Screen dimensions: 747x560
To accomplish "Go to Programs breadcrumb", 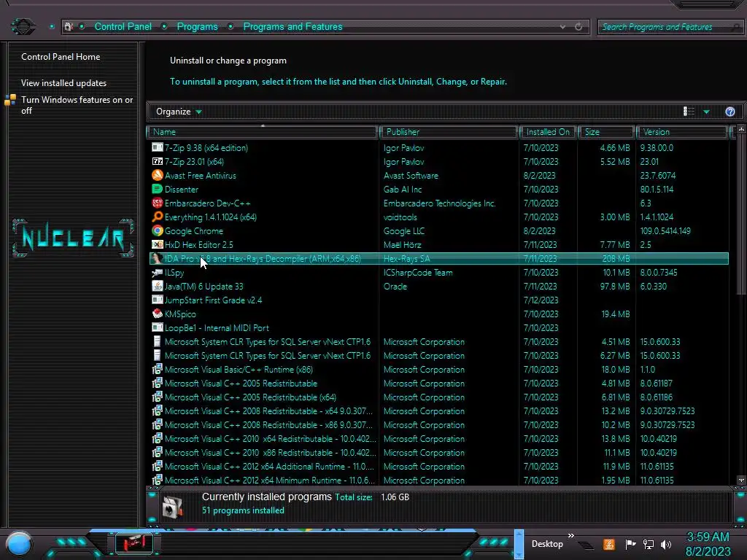I will click(197, 27).
